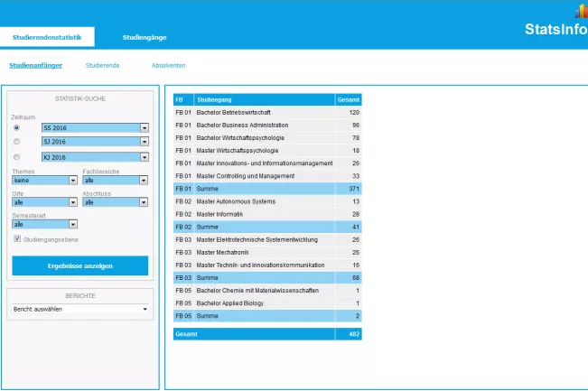This screenshot has width=588, height=391.
Task: Expand the SJ 2016 period dropdown
Action: point(145,142)
